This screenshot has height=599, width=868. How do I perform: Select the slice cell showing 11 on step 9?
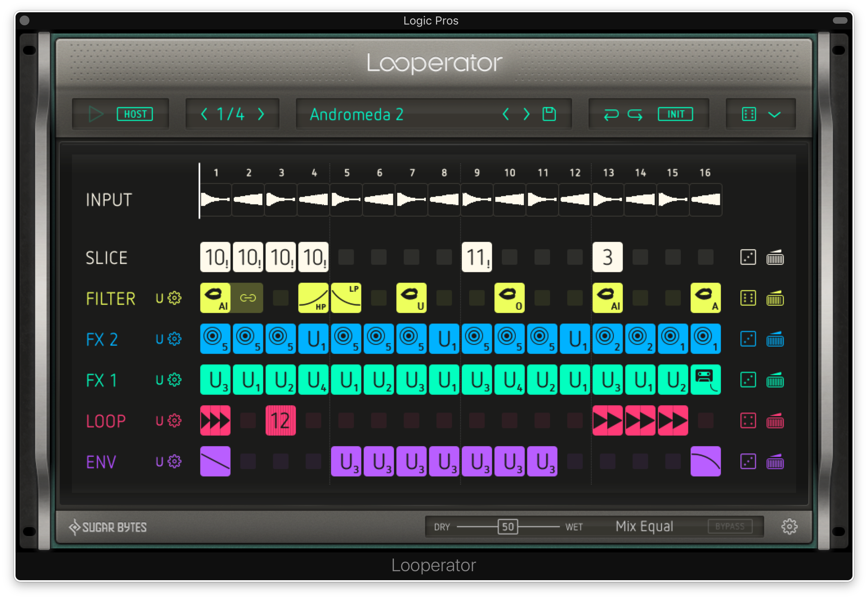tap(477, 257)
